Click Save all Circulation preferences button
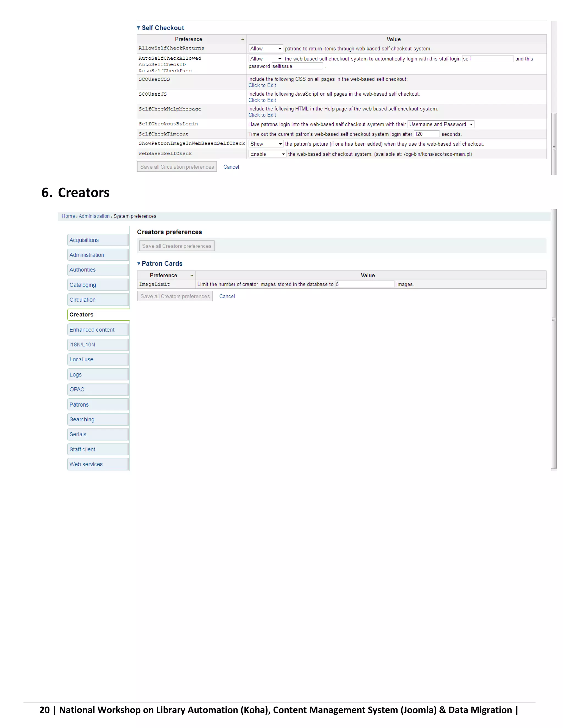 (177, 167)
